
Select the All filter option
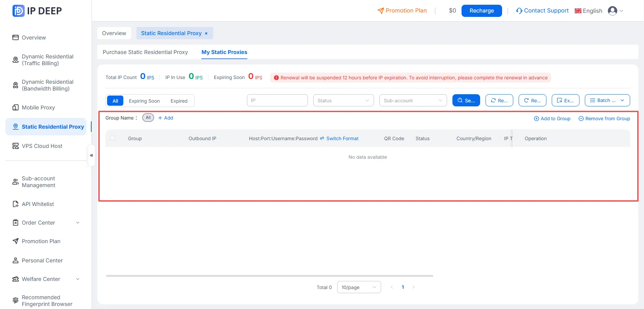point(115,101)
